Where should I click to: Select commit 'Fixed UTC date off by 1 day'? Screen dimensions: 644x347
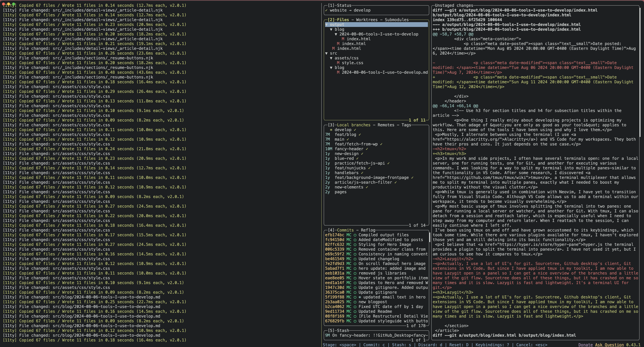click(391, 307)
